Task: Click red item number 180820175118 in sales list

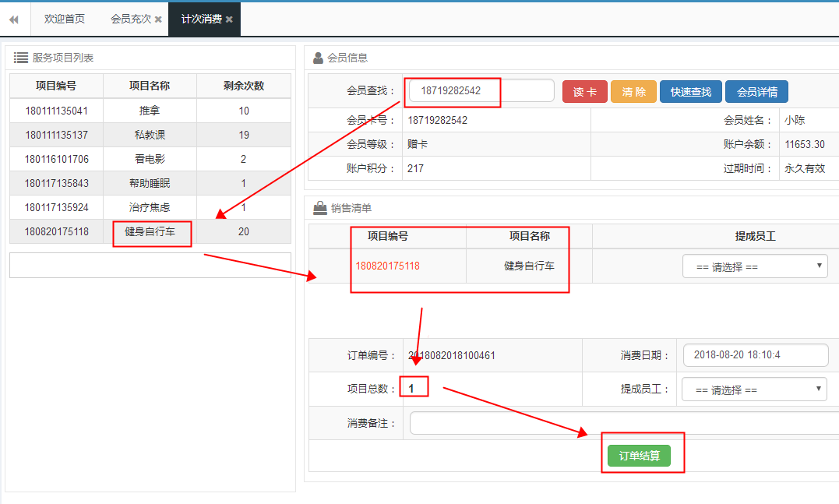Action: pyautogui.click(x=387, y=266)
